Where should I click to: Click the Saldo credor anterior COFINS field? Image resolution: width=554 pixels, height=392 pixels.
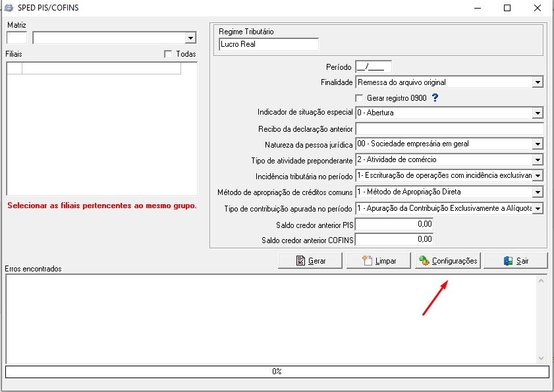tap(394, 239)
